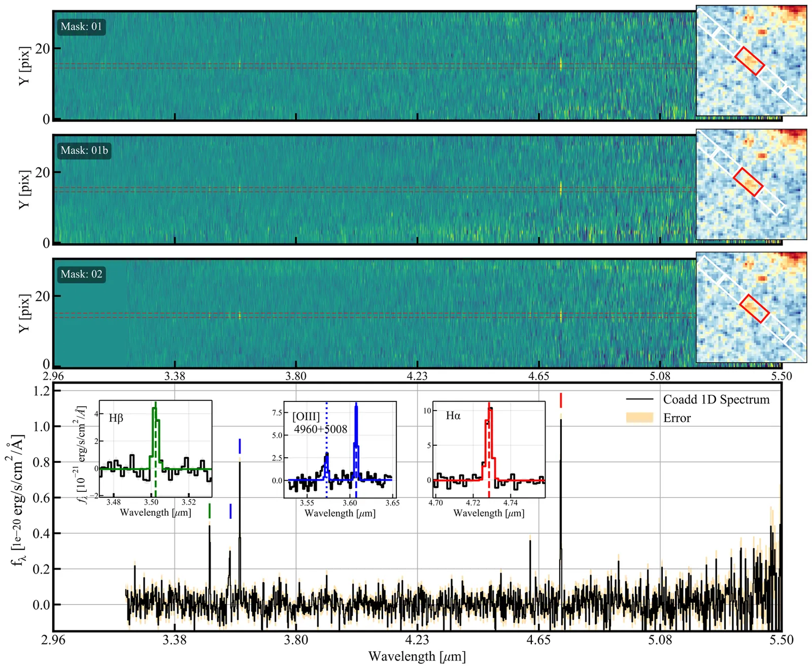Click the red slit box in Mask 01 cutout

coord(750,61)
